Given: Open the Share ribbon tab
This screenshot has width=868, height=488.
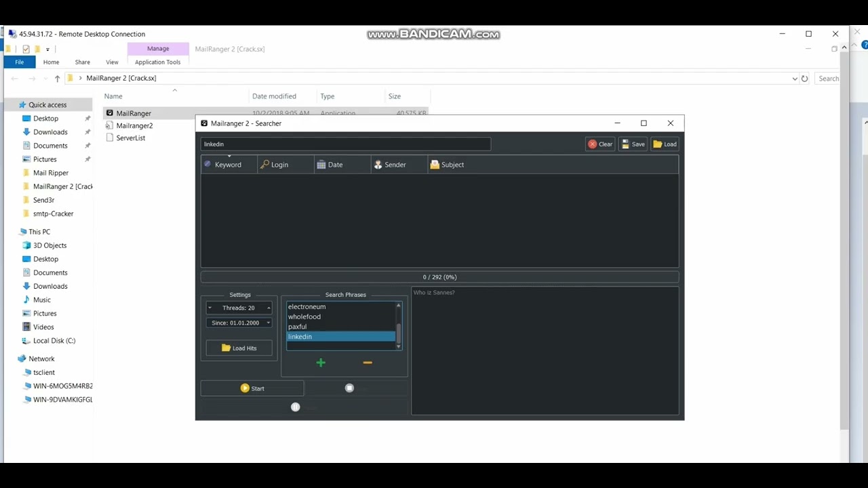Looking at the screenshot, I should click(82, 62).
